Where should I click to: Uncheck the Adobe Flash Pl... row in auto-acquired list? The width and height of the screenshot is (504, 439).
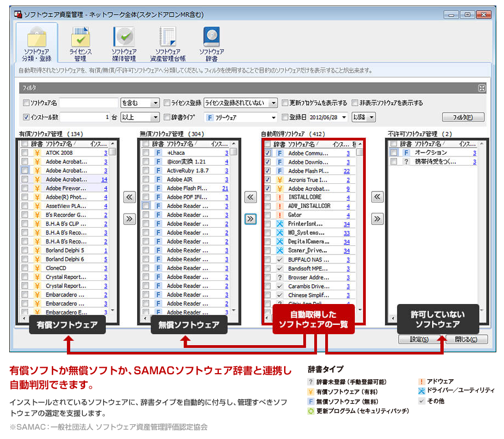268,171
